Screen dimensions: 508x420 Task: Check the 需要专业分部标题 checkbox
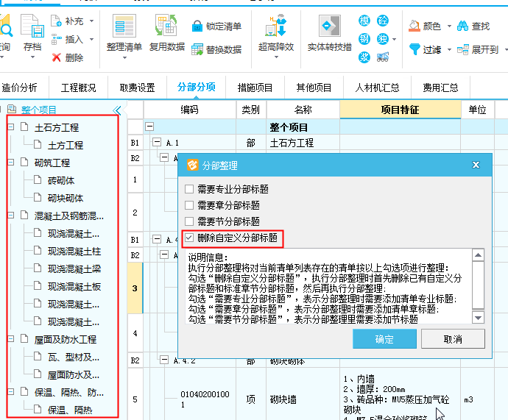click(190, 189)
